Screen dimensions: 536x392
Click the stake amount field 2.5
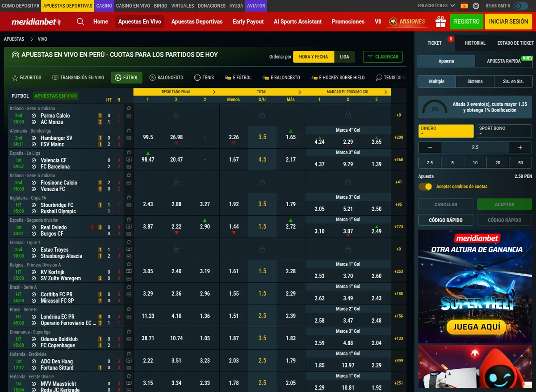475,147
